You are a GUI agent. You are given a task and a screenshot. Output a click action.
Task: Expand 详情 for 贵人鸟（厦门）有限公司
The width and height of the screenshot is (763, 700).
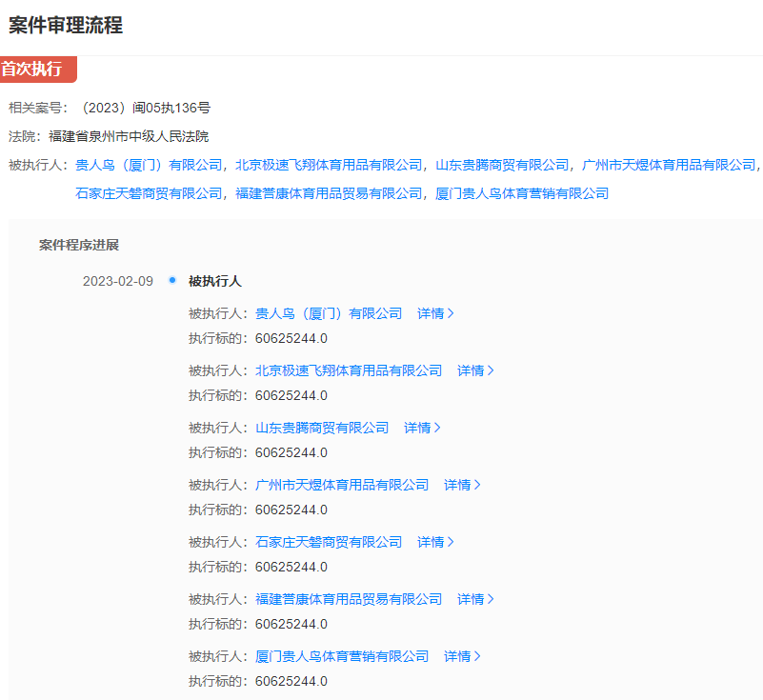435,313
